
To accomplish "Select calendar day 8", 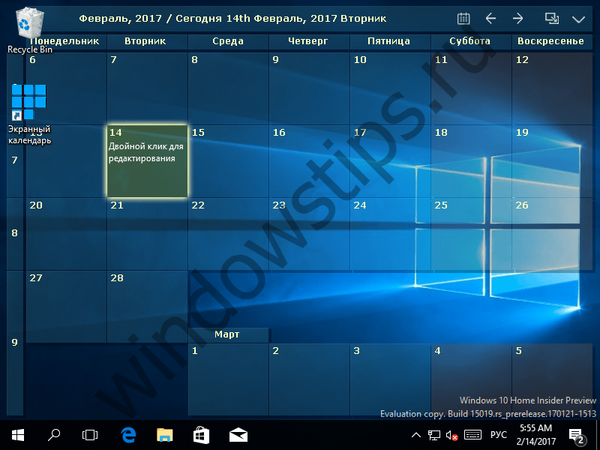I will click(228, 88).
